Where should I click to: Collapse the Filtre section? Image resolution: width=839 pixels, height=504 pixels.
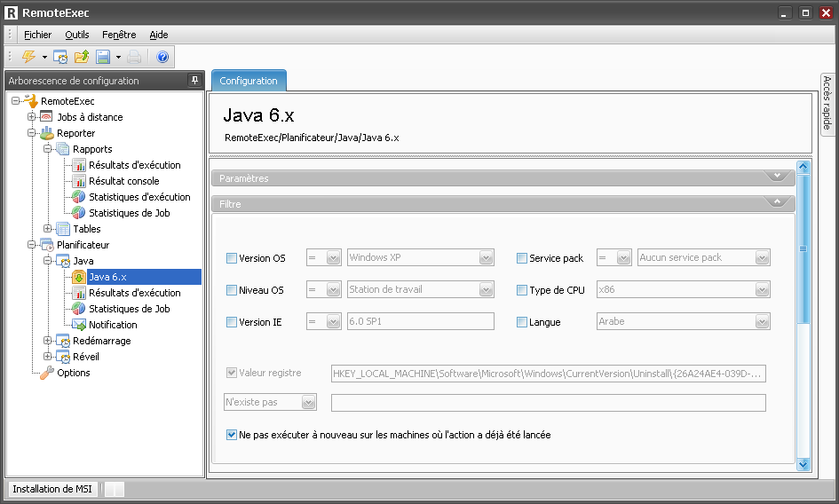click(777, 201)
